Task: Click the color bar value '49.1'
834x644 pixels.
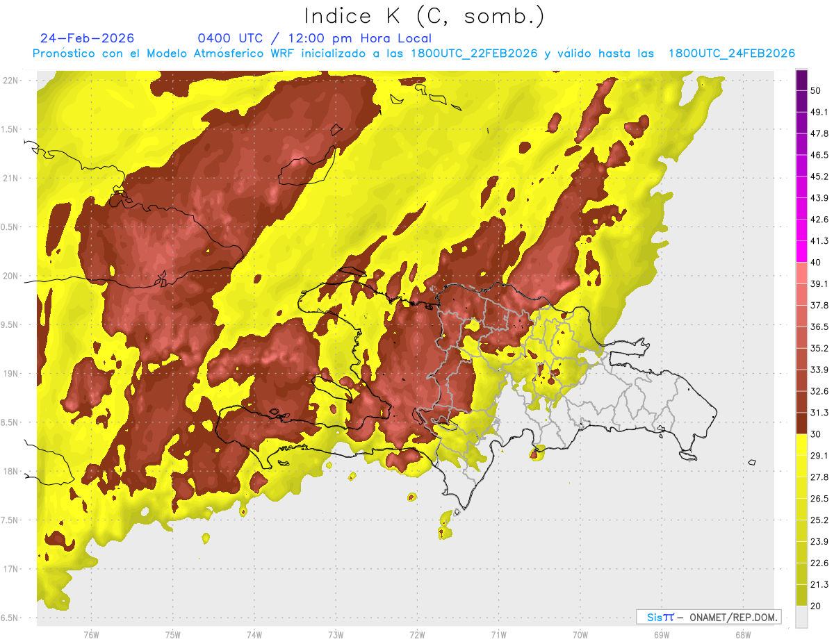Action: (x=819, y=112)
